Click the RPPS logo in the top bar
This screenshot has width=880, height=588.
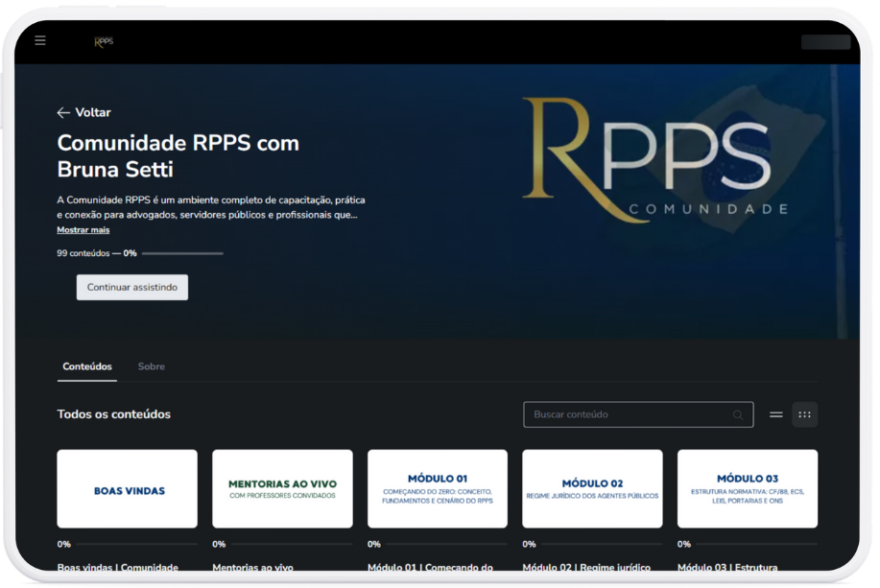pyautogui.click(x=102, y=40)
